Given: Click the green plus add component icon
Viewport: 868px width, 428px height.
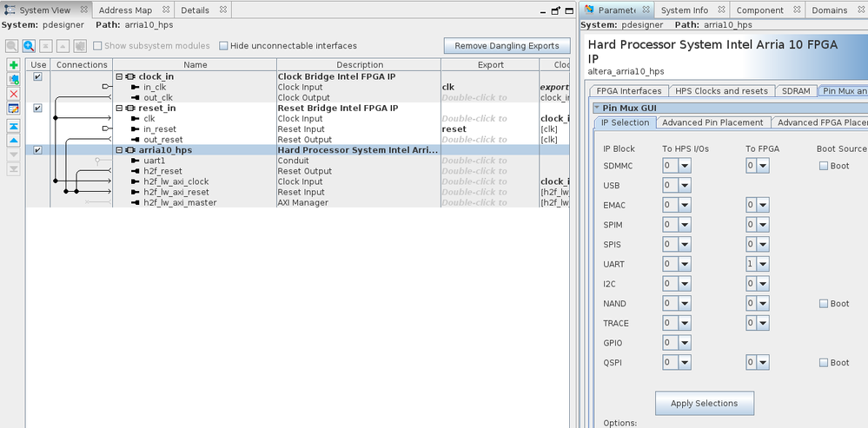Looking at the screenshot, I should point(14,65).
